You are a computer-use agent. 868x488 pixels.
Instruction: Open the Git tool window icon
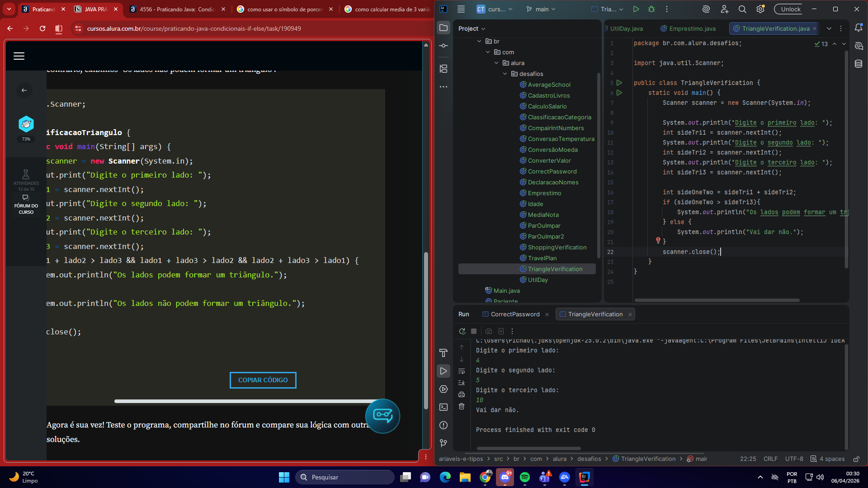coord(443,443)
